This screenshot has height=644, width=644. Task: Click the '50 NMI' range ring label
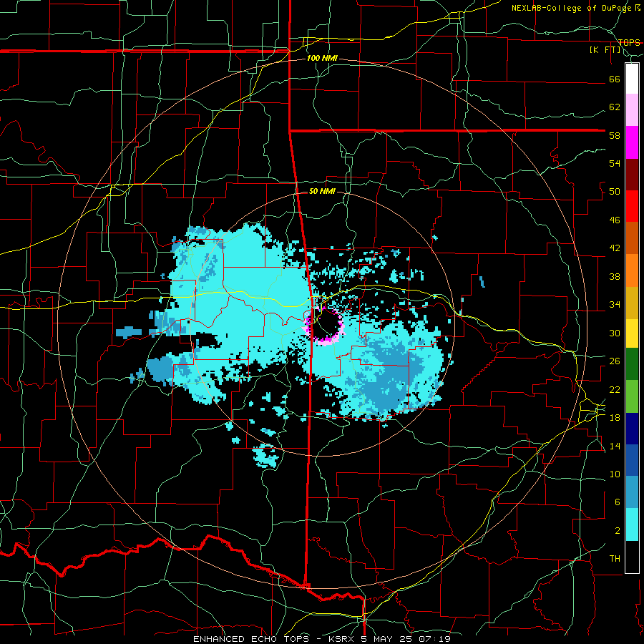pyautogui.click(x=322, y=191)
